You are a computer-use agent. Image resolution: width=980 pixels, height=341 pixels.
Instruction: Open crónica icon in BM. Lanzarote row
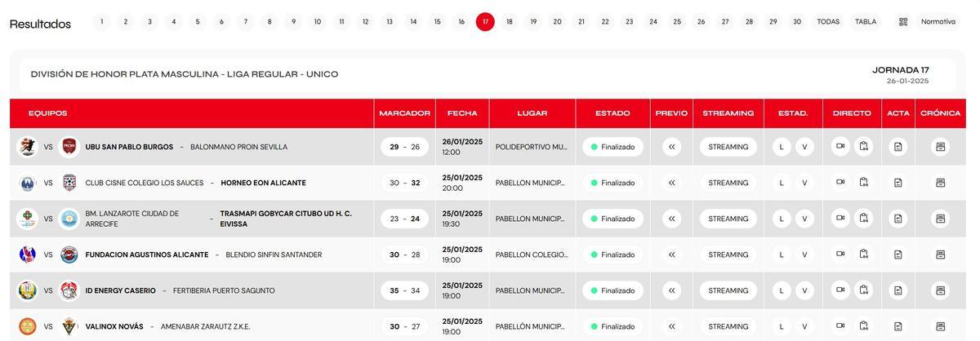click(940, 219)
